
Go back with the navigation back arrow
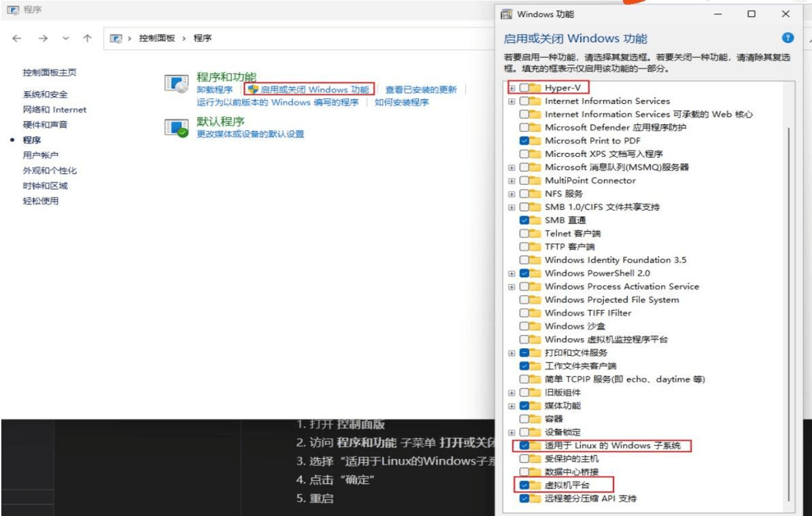click(x=17, y=38)
